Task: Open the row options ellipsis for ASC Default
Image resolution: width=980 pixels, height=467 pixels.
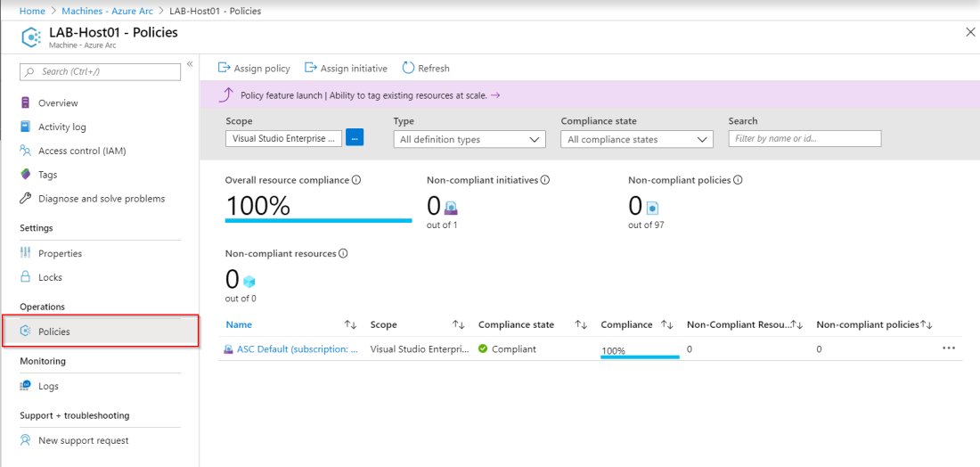Action: pos(948,348)
